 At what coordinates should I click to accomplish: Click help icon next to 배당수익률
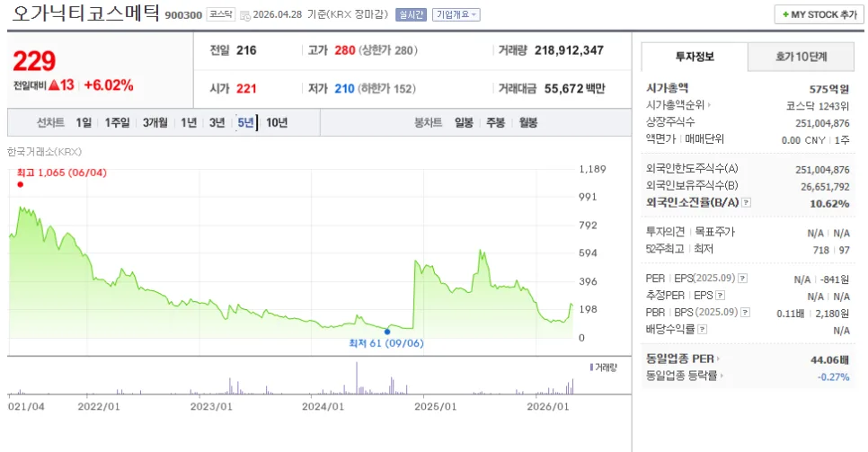(x=702, y=330)
